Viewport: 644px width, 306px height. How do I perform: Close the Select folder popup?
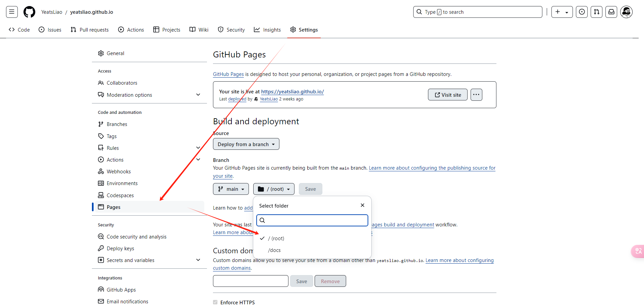coord(362,205)
